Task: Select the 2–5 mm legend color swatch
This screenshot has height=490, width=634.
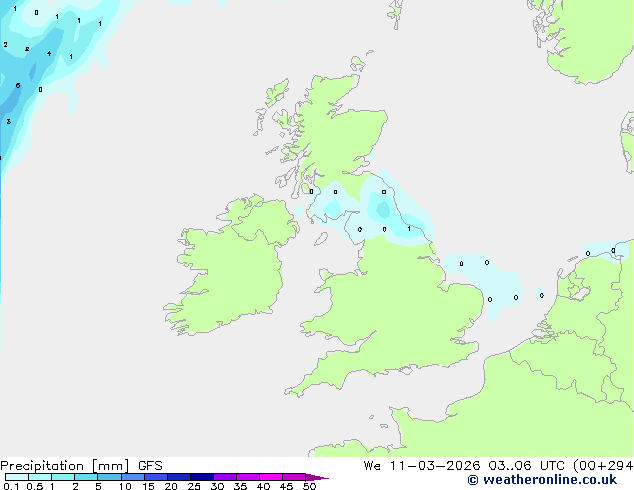Action: pos(86,477)
